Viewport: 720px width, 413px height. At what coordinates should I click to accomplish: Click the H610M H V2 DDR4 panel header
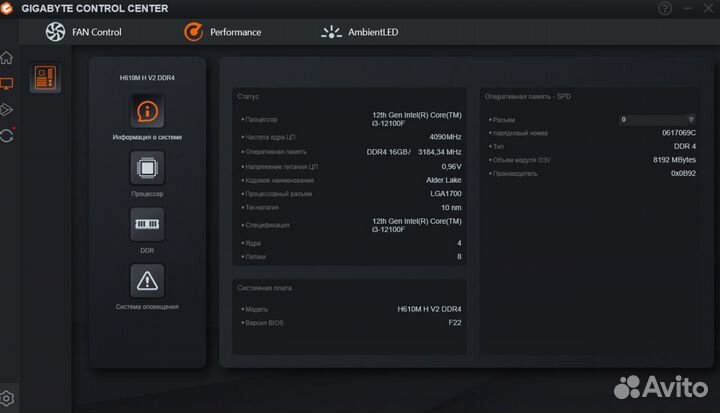[x=147, y=77]
